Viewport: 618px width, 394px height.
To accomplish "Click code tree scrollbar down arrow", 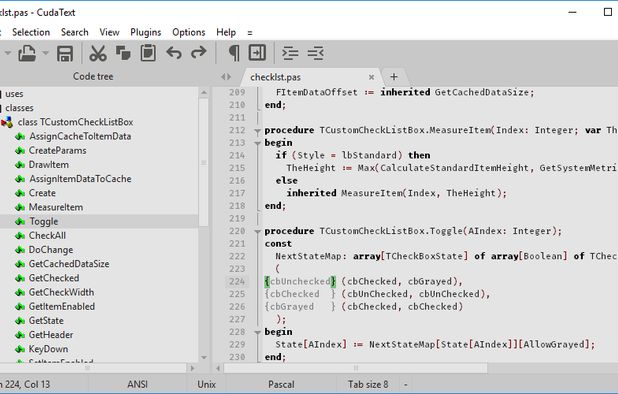I will pos(204,358).
